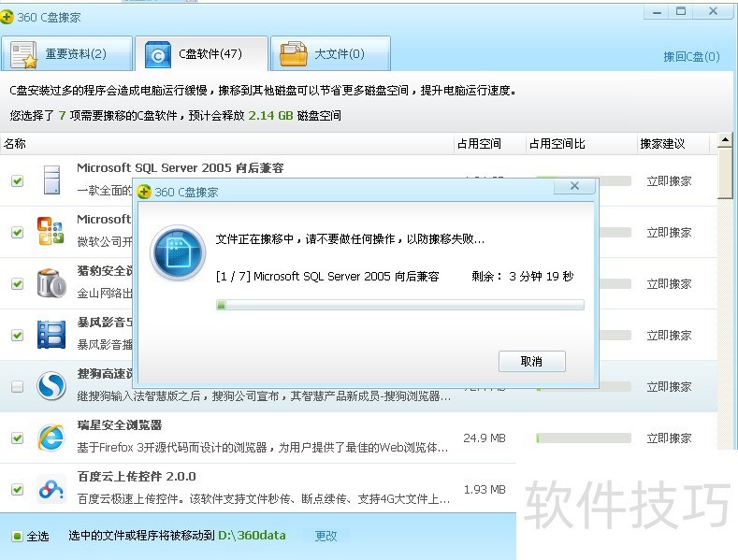The width and height of the screenshot is (738, 560).
Task: Click the Microsoft SQL Server 2005 program icon
Action: click(x=51, y=179)
